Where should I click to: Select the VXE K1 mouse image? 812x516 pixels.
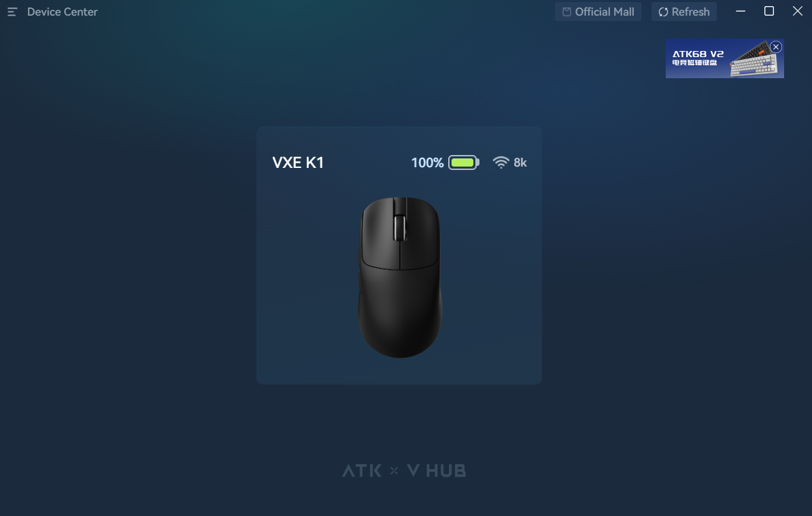click(x=400, y=277)
